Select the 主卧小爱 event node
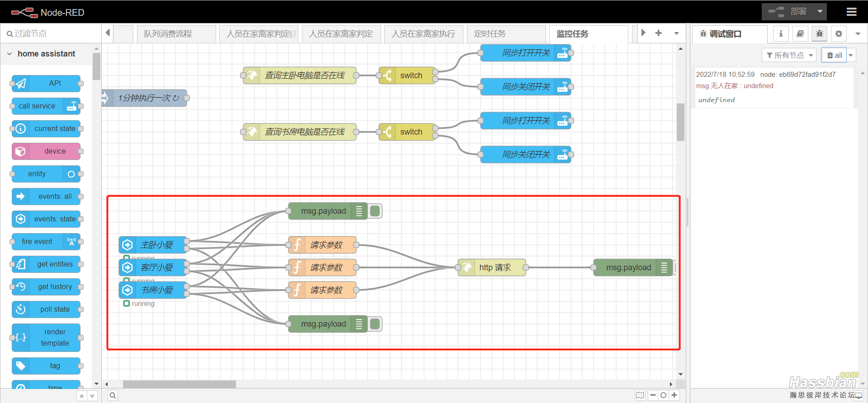 tap(153, 245)
